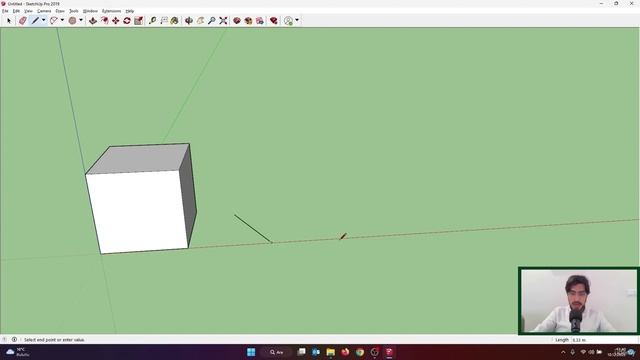Open Firefox from the taskbar
The width and height of the screenshot is (640, 360).
345,352
